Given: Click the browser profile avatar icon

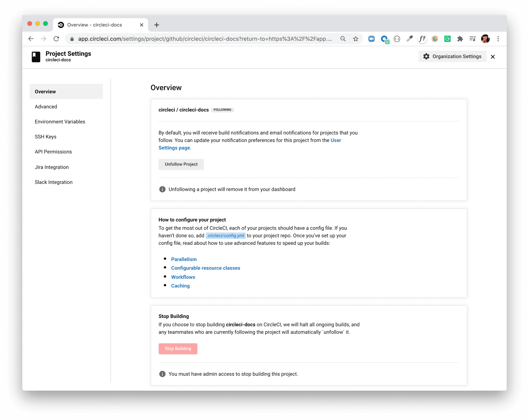Looking at the screenshot, I should pyautogui.click(x=486, y=39).
